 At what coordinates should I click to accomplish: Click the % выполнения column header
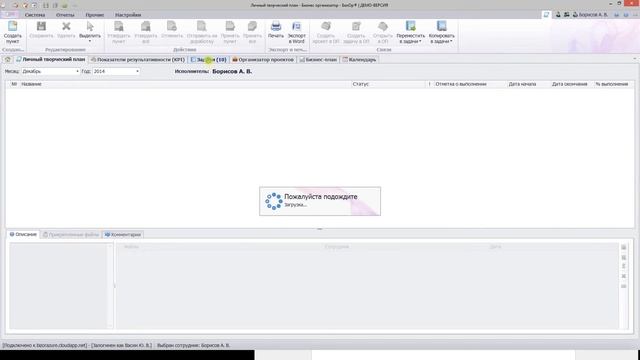click(611, 84)
